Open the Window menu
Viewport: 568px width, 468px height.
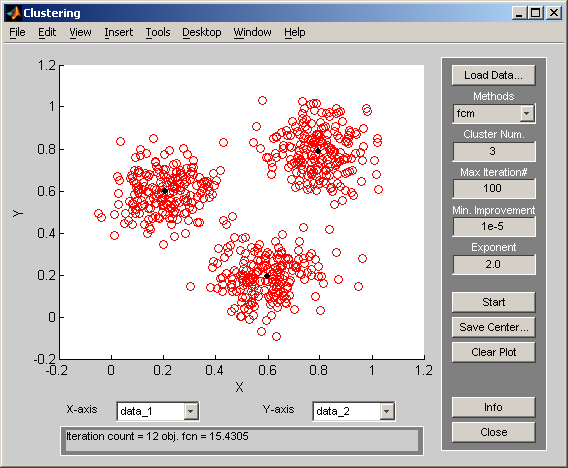(x=252, y=32)
